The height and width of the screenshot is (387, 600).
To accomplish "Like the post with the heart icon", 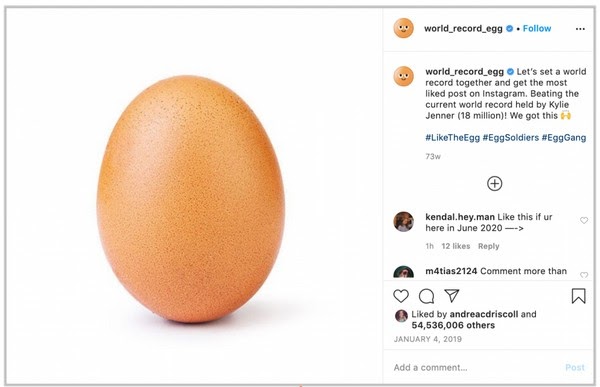I will point(401,296).
